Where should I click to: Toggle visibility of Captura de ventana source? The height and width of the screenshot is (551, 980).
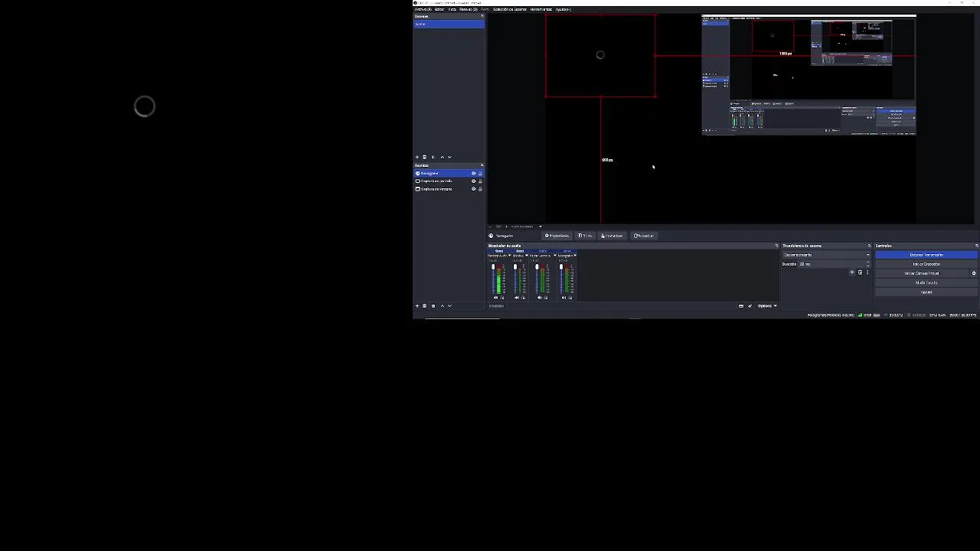(473, 189)
